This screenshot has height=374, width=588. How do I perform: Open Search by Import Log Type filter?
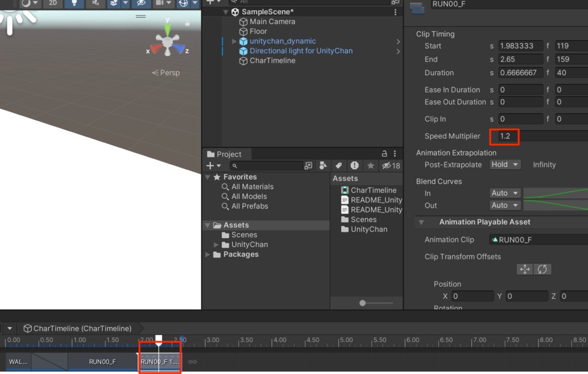point(354,166)
